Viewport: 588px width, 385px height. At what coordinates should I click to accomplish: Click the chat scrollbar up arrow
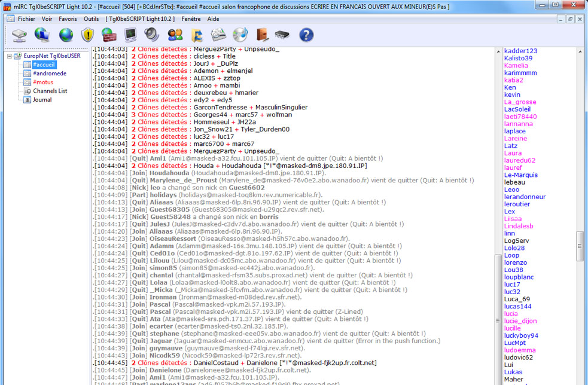[x=498, y=52]
